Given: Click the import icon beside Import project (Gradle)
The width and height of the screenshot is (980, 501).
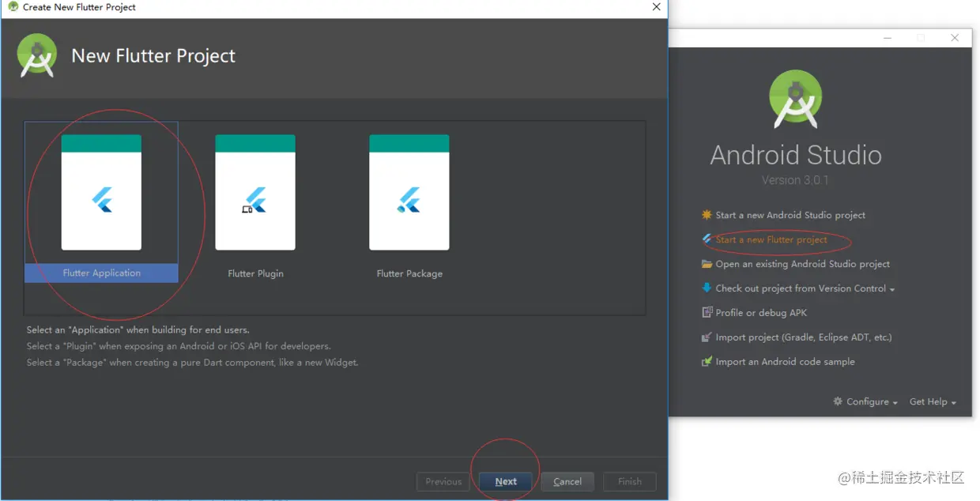Looking at the screenshot, I should click(707, 337).
